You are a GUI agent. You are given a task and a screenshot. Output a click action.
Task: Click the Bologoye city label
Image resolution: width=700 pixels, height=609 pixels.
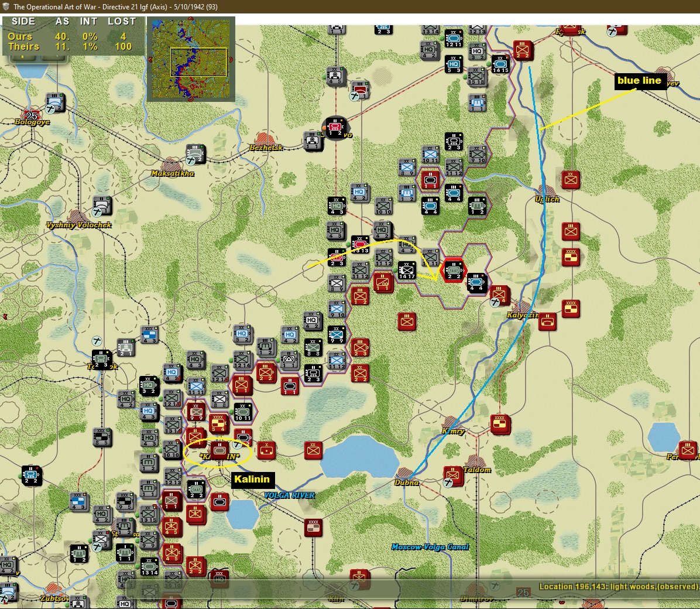pyautogui.click(x=32, y=122)
